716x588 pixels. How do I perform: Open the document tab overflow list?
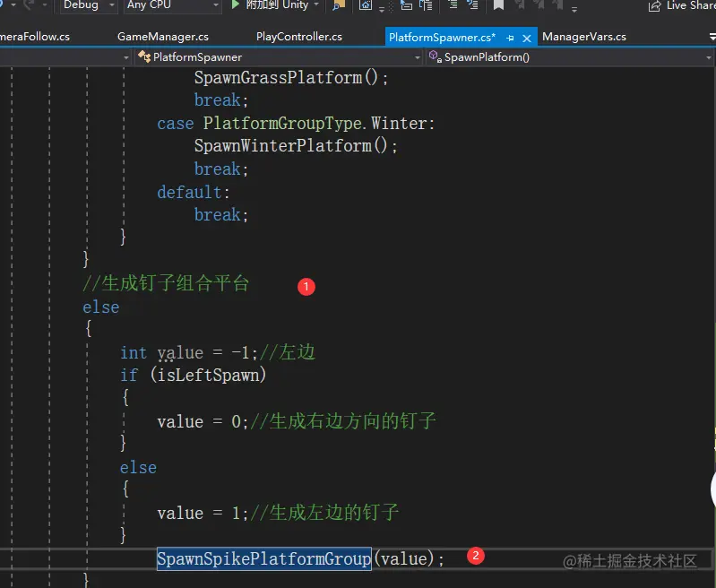(712, 37)
